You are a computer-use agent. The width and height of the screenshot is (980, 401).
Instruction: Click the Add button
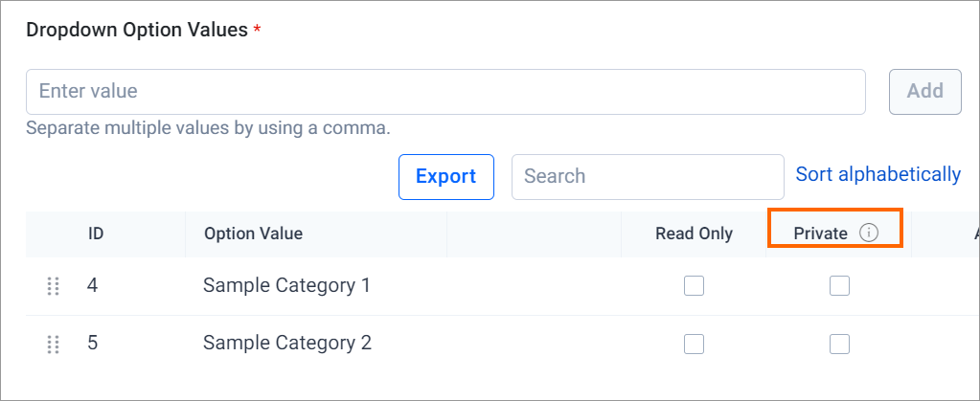(x=925, y=91)
